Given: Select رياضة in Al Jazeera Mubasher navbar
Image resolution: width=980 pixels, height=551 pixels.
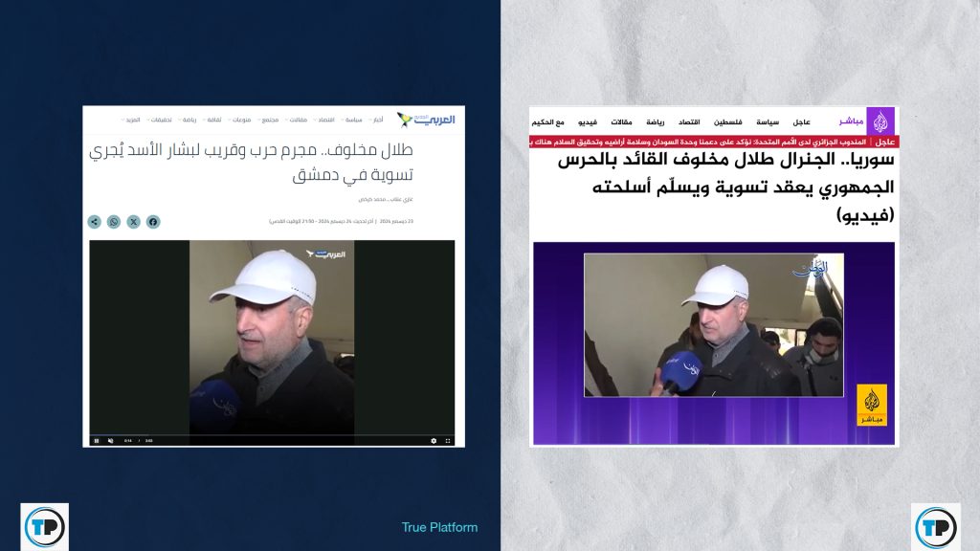Looking at the screenshot, I should click(656, 121).
